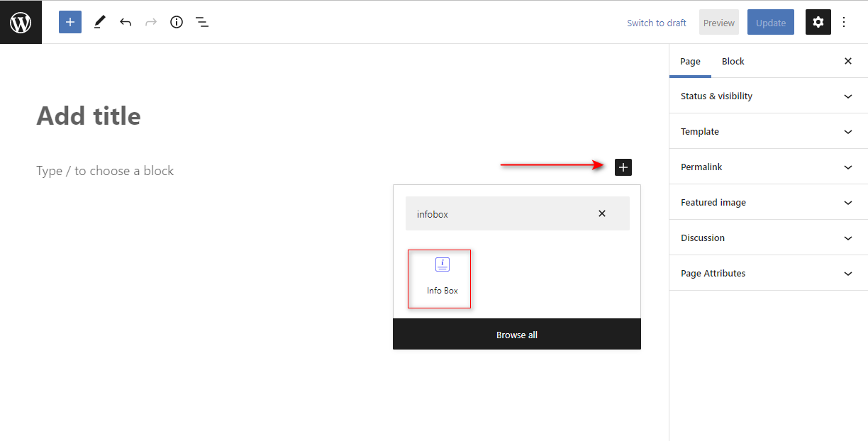
Task: Clear the infobox search field
Action: [602, 213]
